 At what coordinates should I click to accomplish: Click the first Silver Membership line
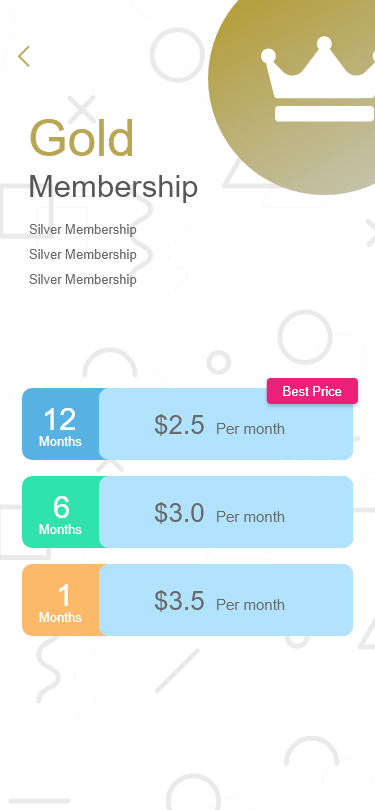click(83, 229)
